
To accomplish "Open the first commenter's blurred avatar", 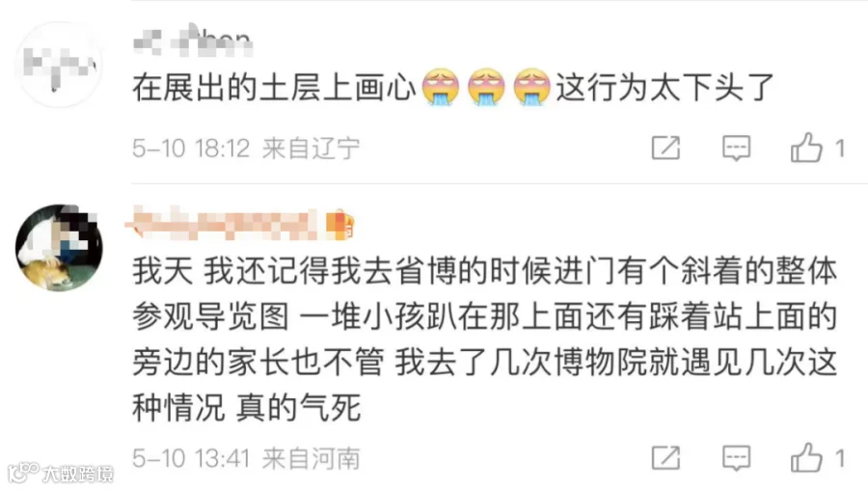I will pos(59,65).
